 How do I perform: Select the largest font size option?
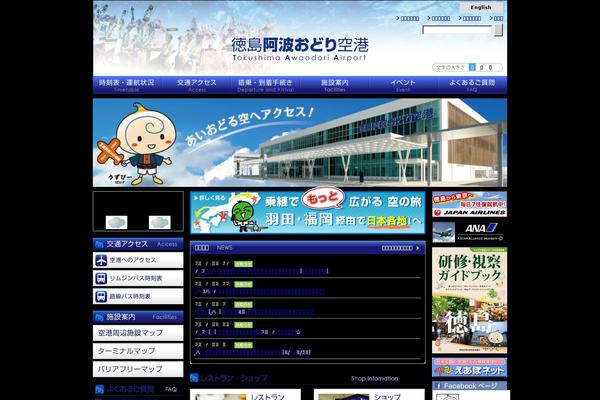coord(491,67)
